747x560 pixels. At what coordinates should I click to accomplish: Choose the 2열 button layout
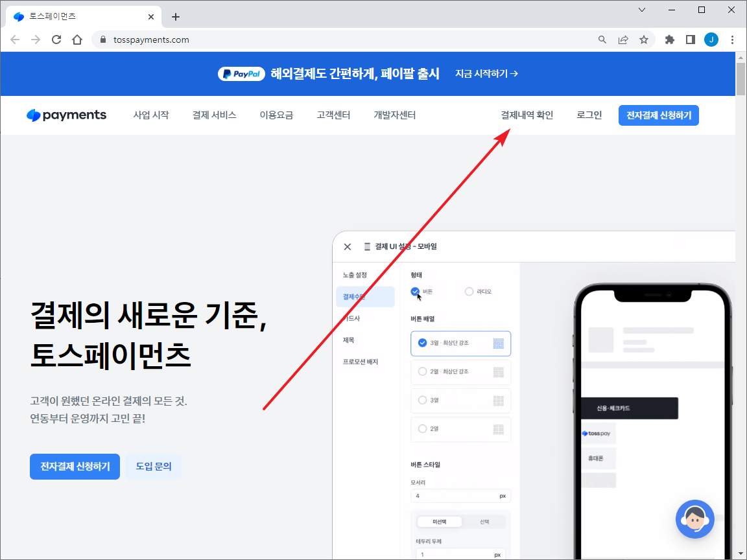[460, 429]
